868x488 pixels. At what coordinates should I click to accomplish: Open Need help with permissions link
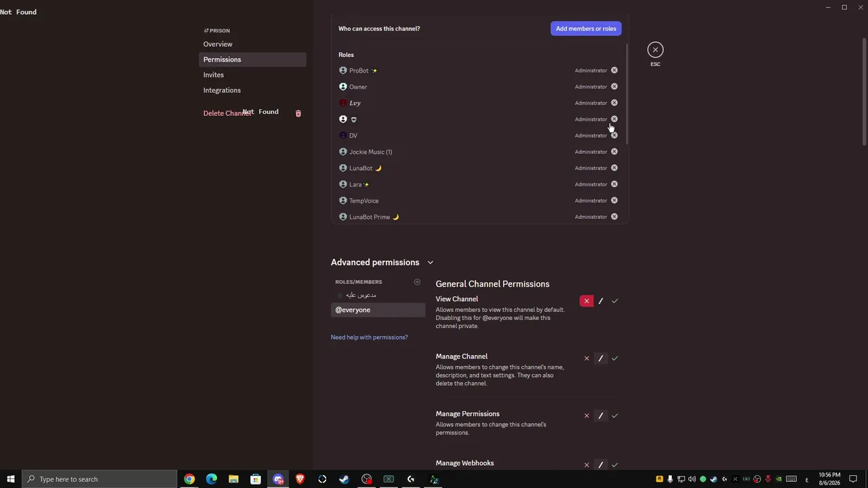pos(369,338)
